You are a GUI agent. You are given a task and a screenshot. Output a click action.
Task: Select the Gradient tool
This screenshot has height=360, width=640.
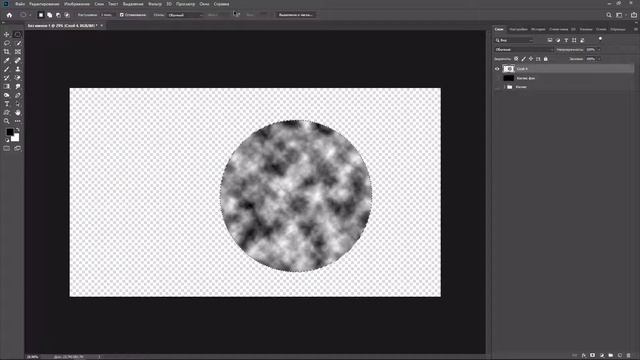point(7,87)
